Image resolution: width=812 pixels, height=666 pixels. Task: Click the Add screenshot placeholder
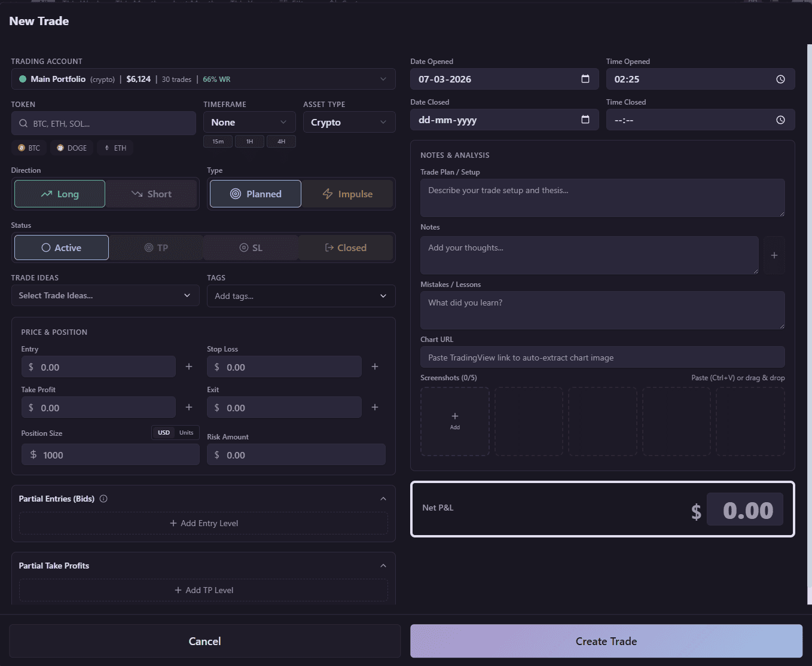454,421
